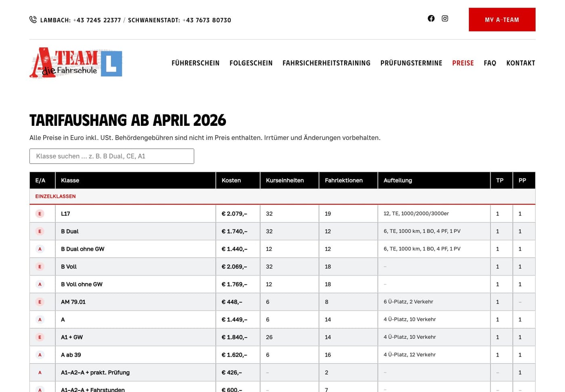565x392 pixels.
Task: Click the EINZELKLASSEN section label
Action: pos(55,196)
